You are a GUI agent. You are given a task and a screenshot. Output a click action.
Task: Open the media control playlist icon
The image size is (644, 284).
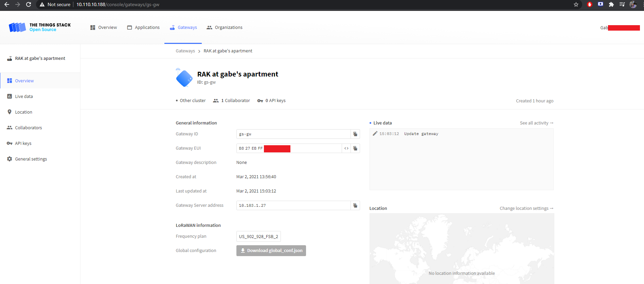pyautogui.click(x=622, y=4)
